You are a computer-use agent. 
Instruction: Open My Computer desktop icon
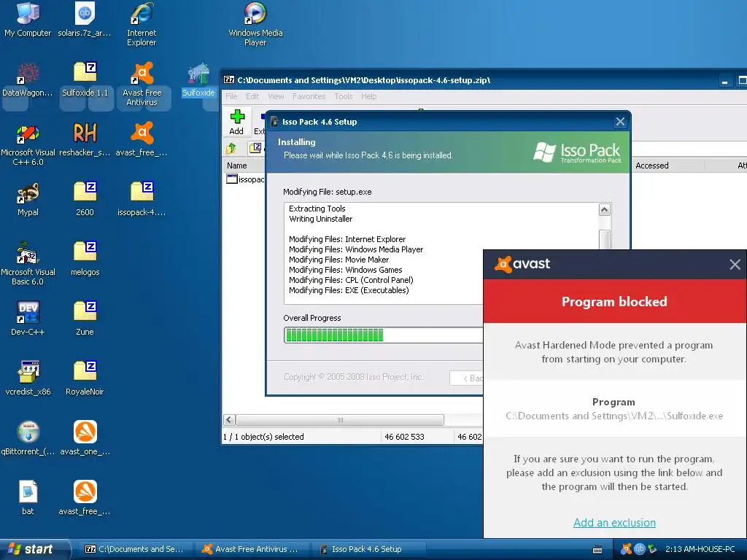point(28,20)
